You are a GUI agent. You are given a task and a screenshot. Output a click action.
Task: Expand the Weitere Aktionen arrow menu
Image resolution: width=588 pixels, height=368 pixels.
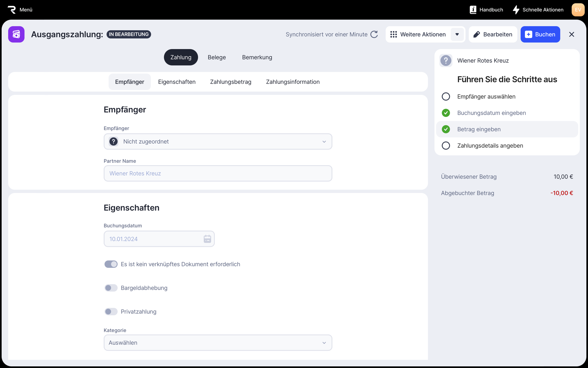point(457,34)
